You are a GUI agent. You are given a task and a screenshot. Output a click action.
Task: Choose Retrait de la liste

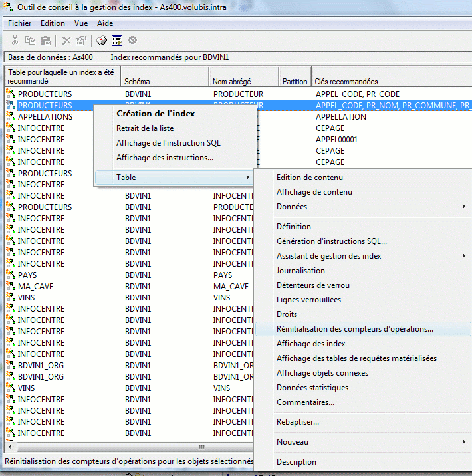pyautogui.click(x=175, y=128)
